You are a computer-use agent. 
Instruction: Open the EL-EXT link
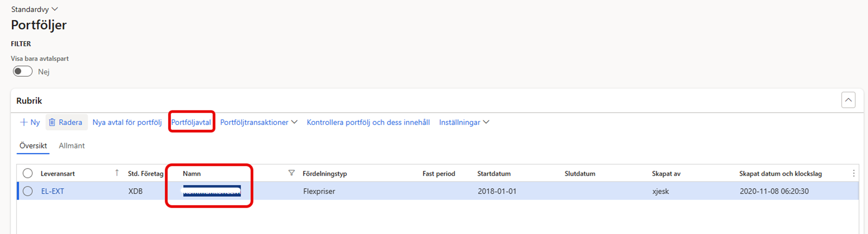[53, 191]
